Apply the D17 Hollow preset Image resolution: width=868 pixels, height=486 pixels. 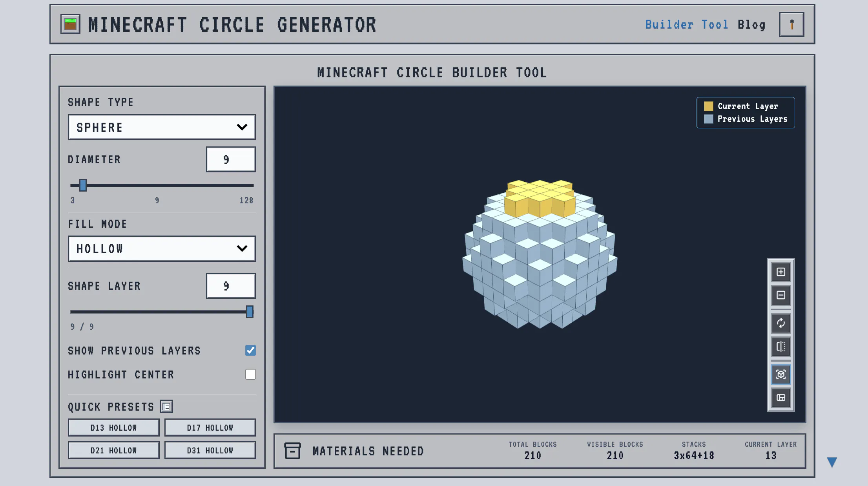click(210, 428)
